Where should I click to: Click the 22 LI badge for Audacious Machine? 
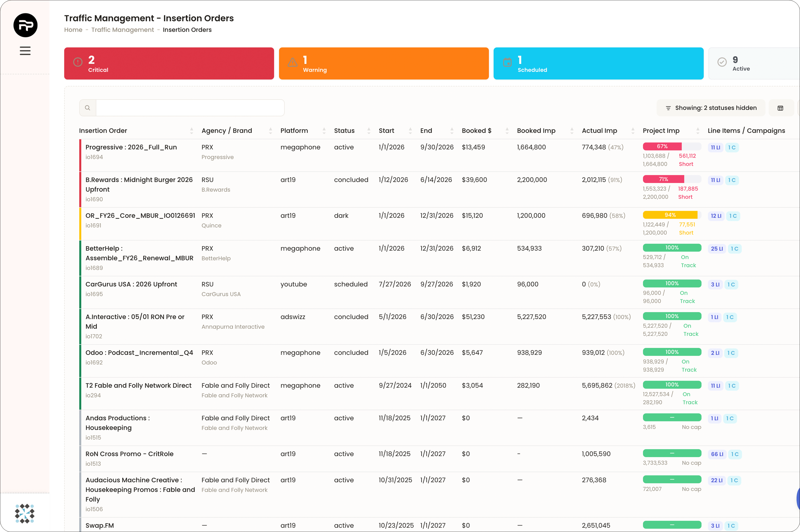(717, 480)
